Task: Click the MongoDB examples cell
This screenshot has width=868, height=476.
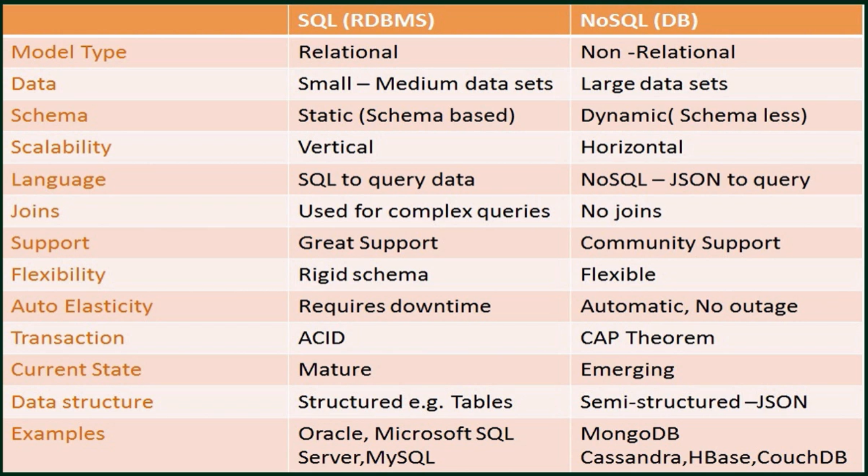Action: 629,434
